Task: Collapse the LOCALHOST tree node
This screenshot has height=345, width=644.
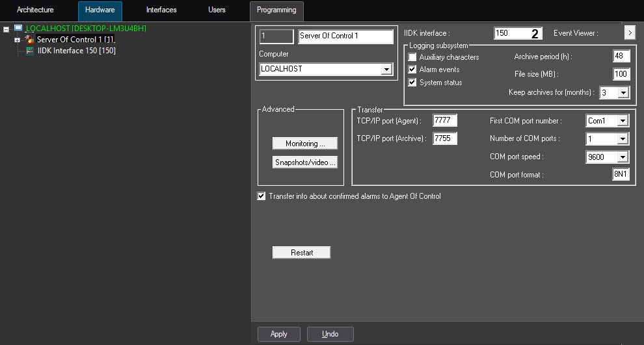Action: [6, 29]
